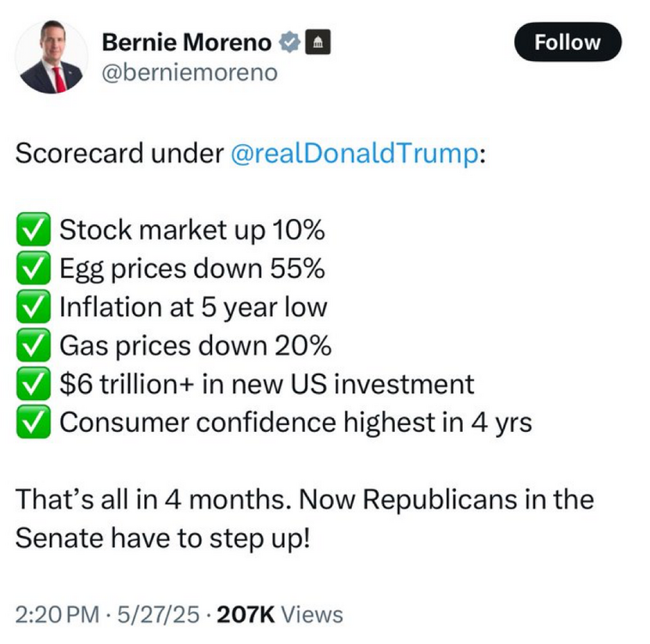Click the Bernie Moreno display name

186,42
